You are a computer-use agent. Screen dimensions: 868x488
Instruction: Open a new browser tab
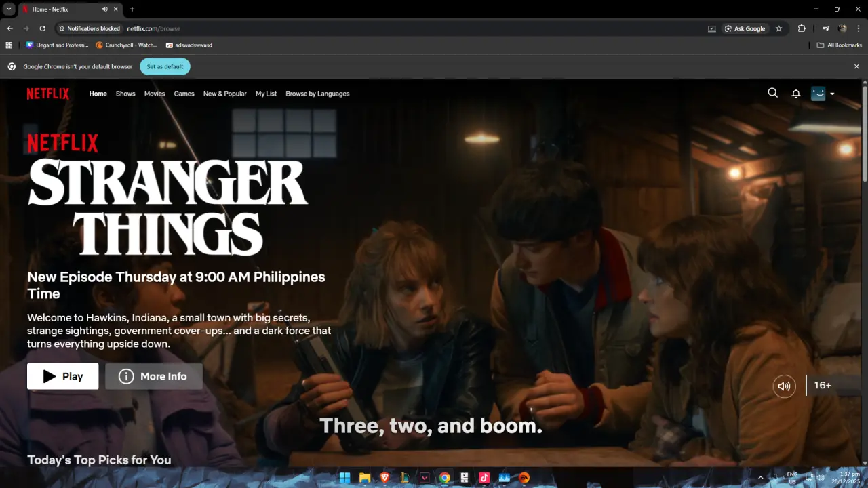(x=132, y=9)
